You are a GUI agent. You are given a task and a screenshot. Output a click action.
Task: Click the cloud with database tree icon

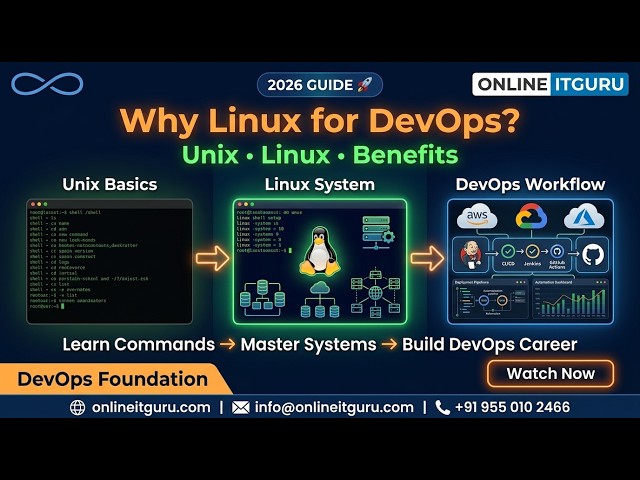[320, 300]
